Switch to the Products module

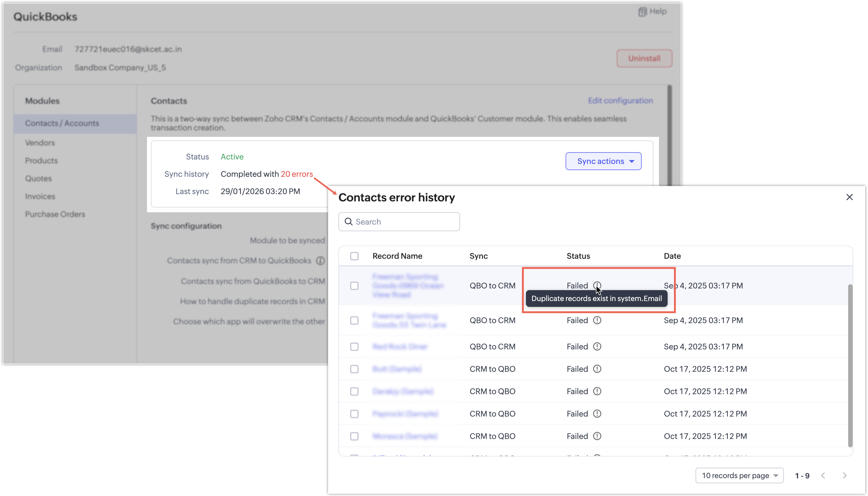pos(41,161)
